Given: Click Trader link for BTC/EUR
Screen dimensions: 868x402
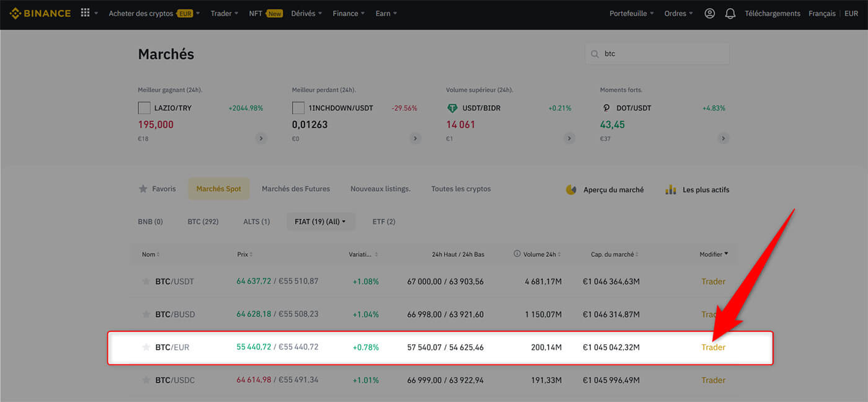Looking at the screenshot, I should (714, 347).
